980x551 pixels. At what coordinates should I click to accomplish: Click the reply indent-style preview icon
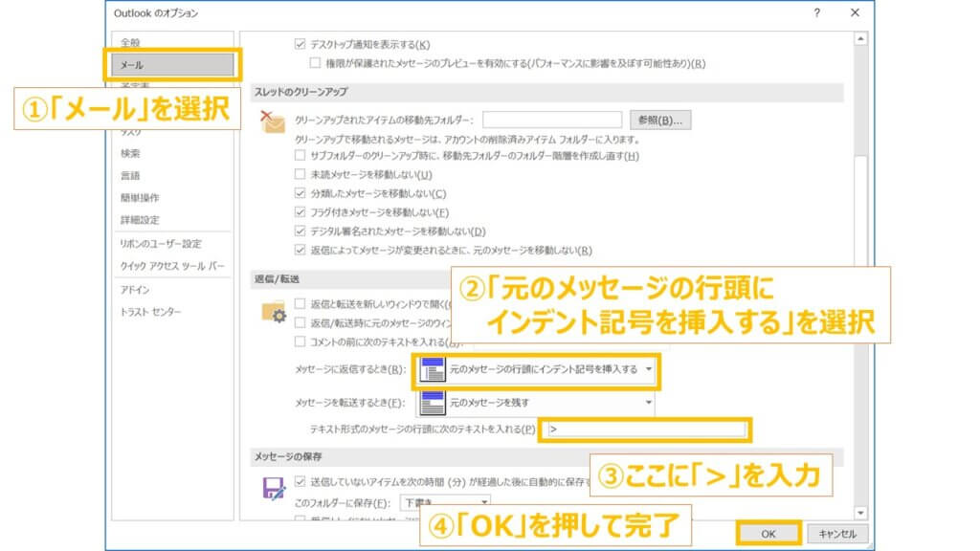coord(433,370)
